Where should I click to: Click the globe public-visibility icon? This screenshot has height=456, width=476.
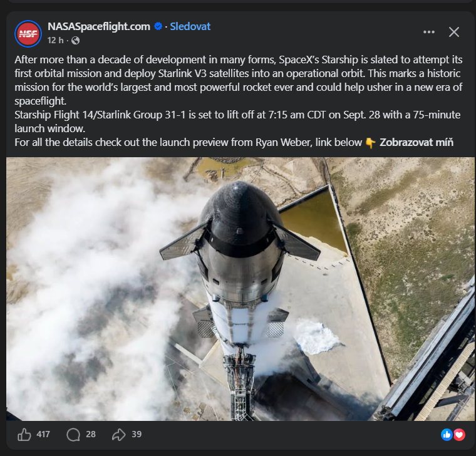click(75, 40)
